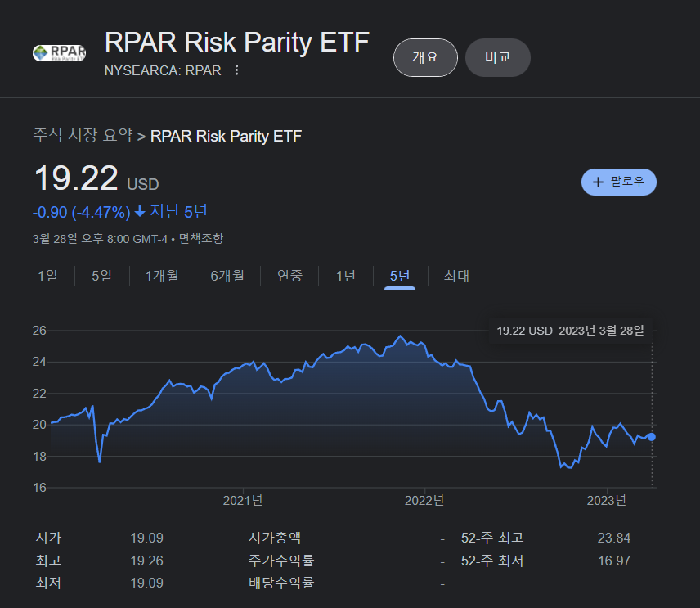Click the 시가총액 label

(275, 538)
